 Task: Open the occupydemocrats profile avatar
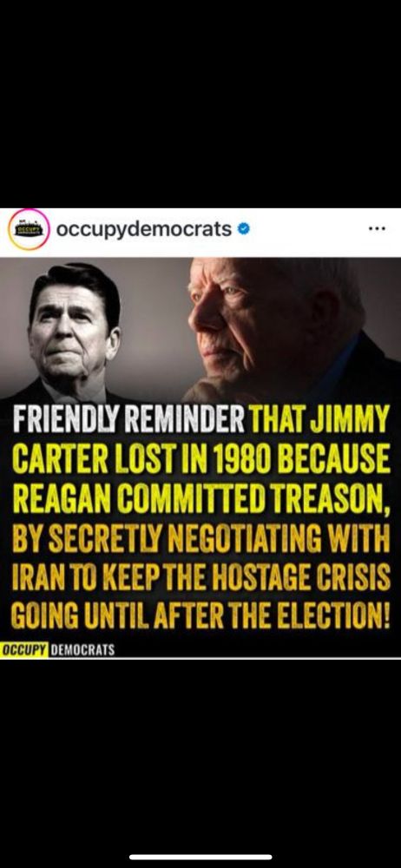(30, 229)
